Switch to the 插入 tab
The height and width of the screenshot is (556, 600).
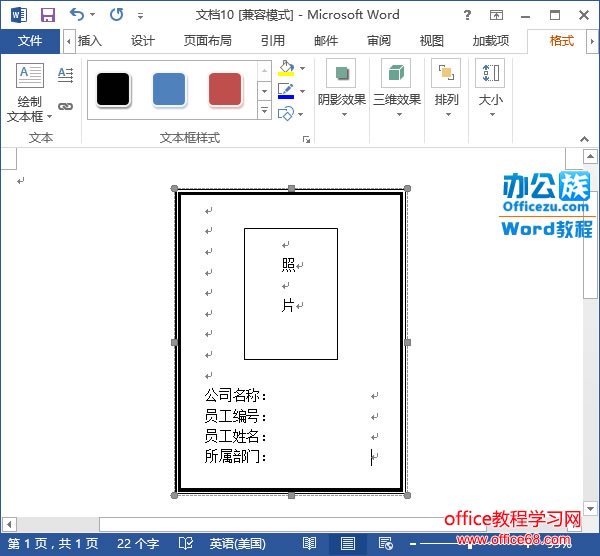(x=90, y=41)
